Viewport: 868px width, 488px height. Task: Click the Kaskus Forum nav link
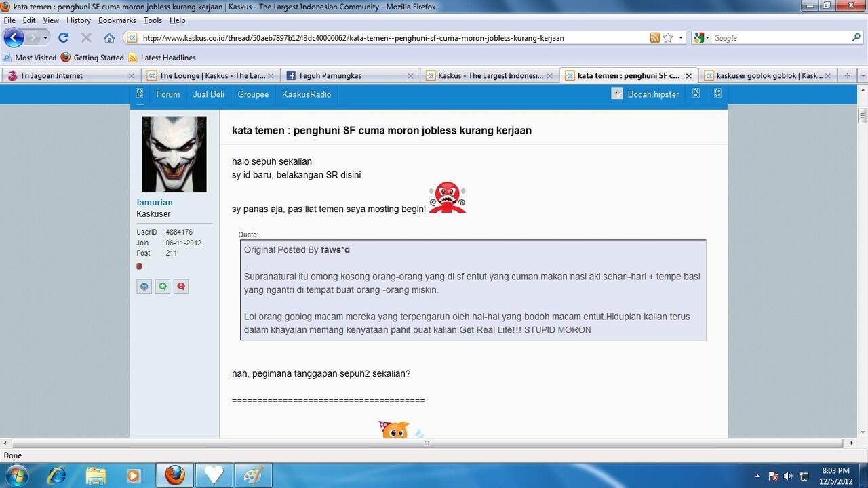[x=167, y=94]
